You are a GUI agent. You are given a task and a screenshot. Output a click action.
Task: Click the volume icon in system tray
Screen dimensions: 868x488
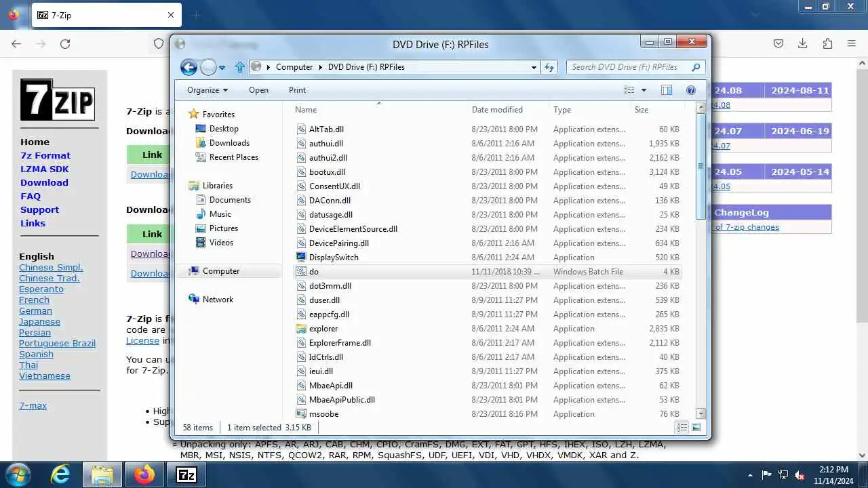800,475
